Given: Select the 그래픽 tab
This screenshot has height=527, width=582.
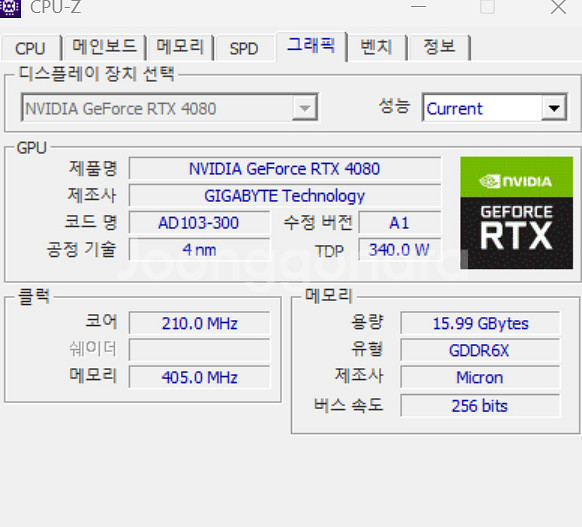Looking at the screenshot, I should coord(311,46).
